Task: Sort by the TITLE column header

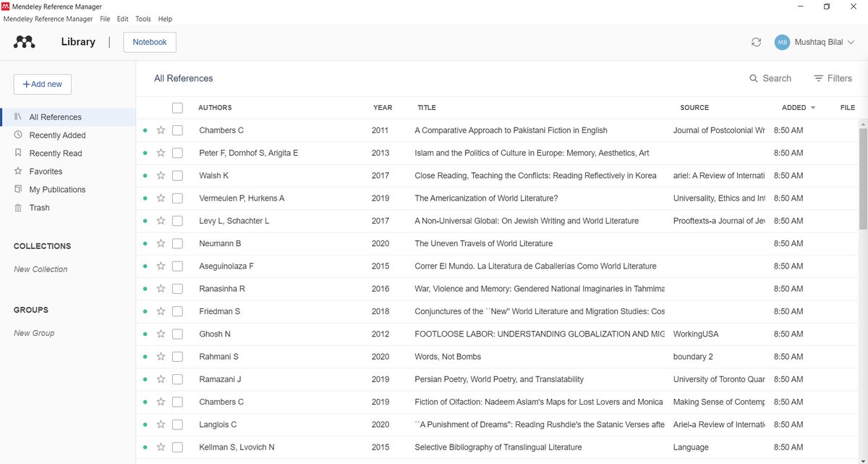Action: (427, 108)
